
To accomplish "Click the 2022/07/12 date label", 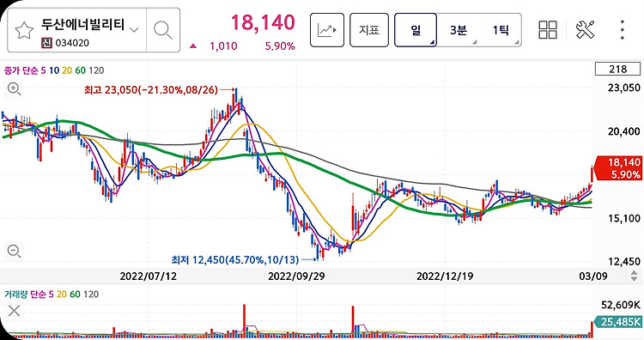I will click(x=149, y=276).
